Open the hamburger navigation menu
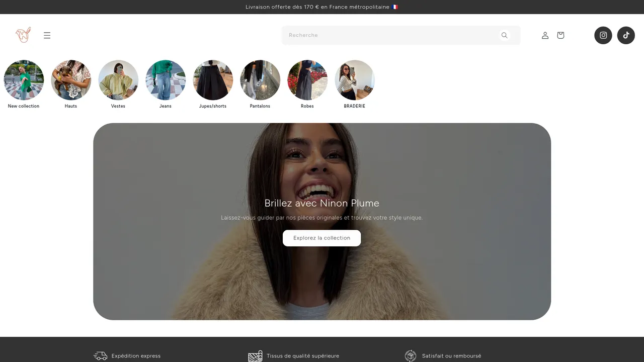644x362 pixels. [47, 35]
